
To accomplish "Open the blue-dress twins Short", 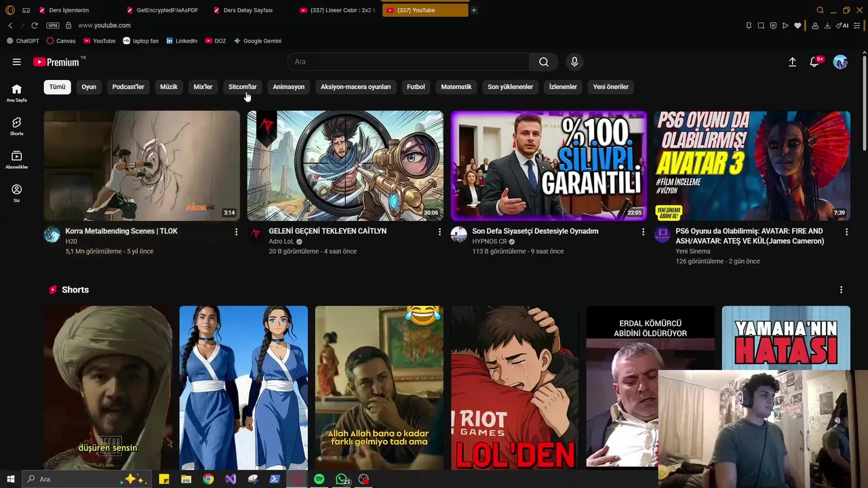I will coord(243,387).
